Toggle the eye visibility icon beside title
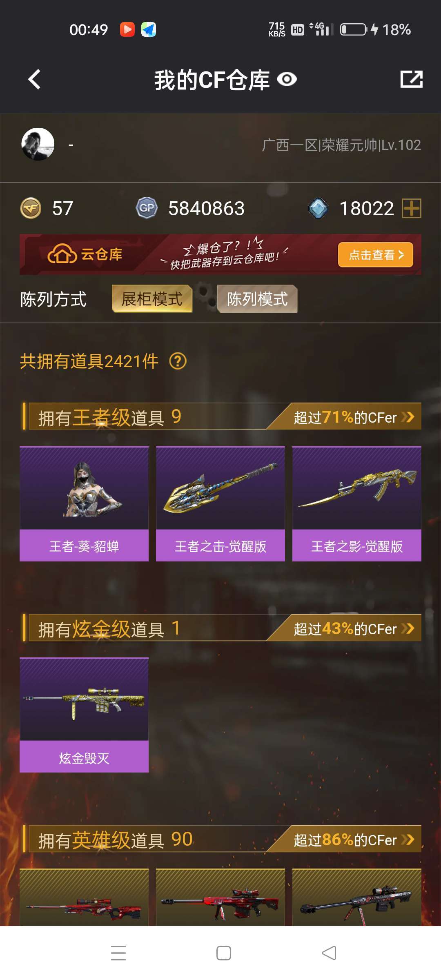 point(287,79)
